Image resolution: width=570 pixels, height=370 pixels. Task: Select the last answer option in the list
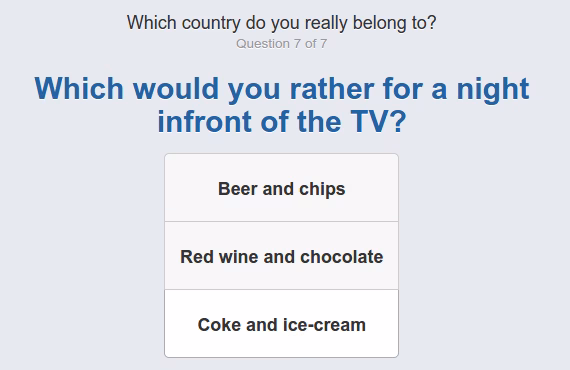pos(281,323)
